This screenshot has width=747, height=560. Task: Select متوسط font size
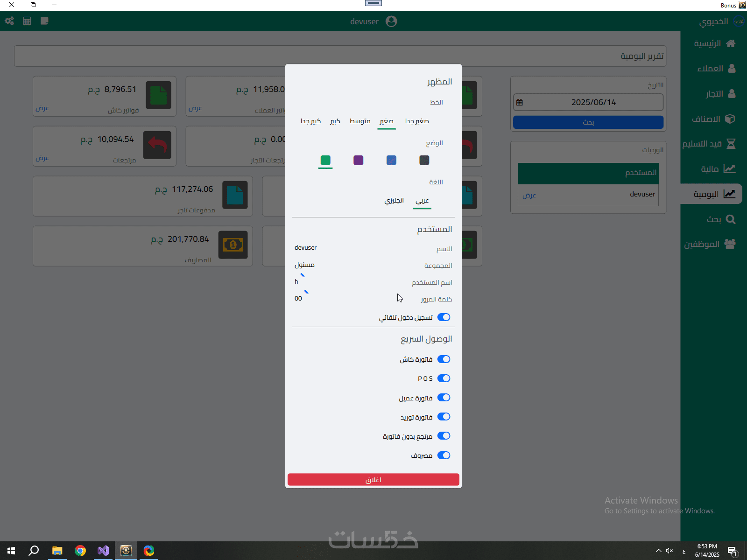pos(360,121)
